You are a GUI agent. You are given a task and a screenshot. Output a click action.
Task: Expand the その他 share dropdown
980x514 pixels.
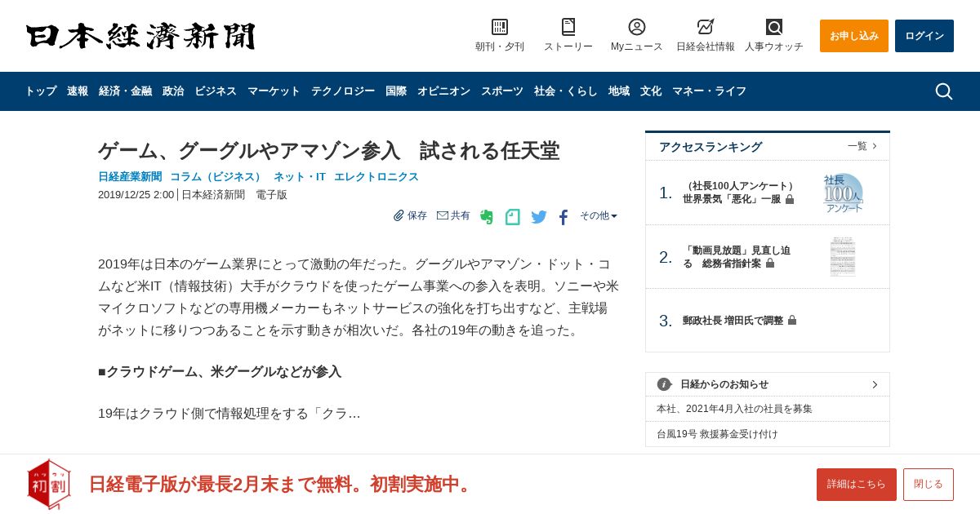click(x=599, y=215)
